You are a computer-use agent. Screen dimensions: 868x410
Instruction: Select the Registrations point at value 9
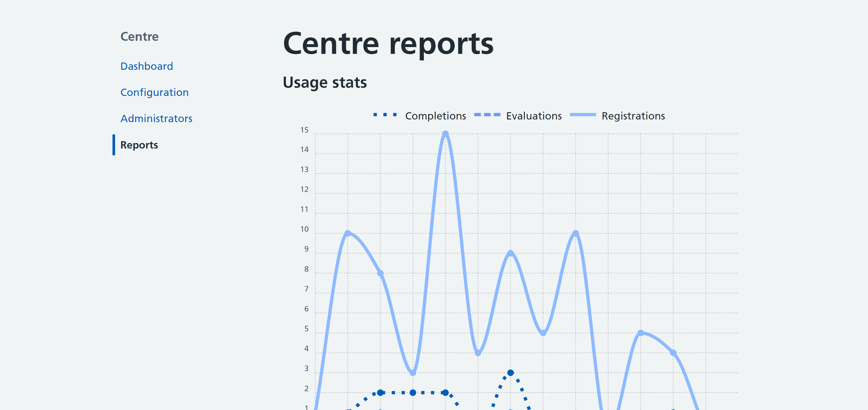click(x=510, y=253)
